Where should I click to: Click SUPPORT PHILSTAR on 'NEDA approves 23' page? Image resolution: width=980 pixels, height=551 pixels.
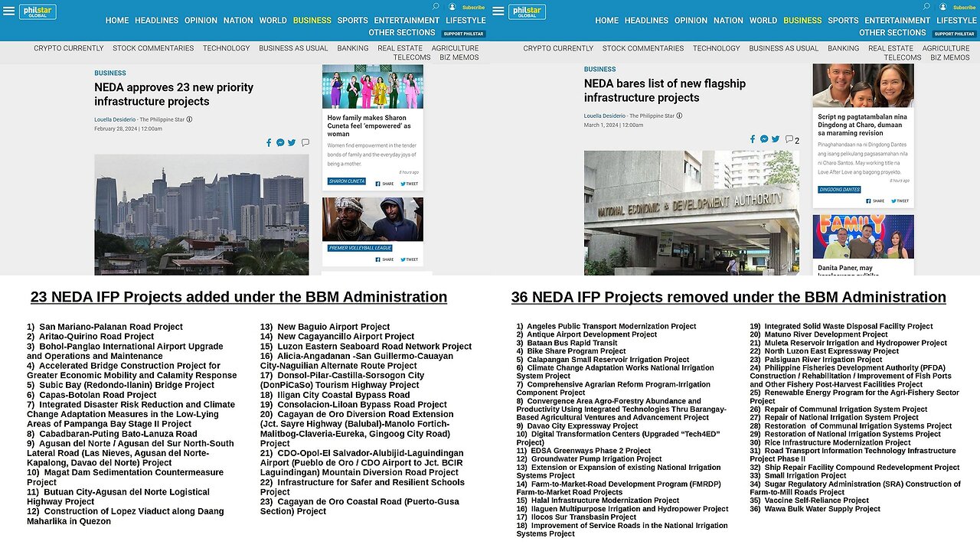pyautogui.click(x=463, y=34)
